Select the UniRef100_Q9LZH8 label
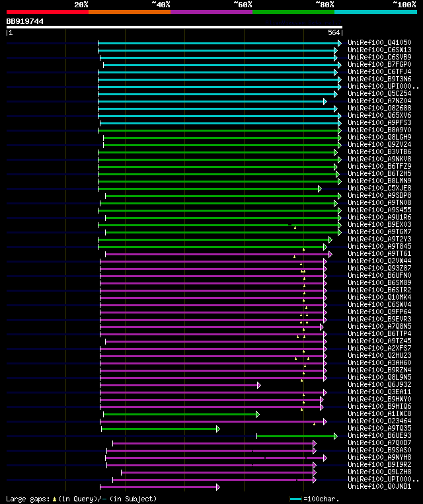Image resolution: width=423 pixels, height=504 pixels. tap(379, 472)
